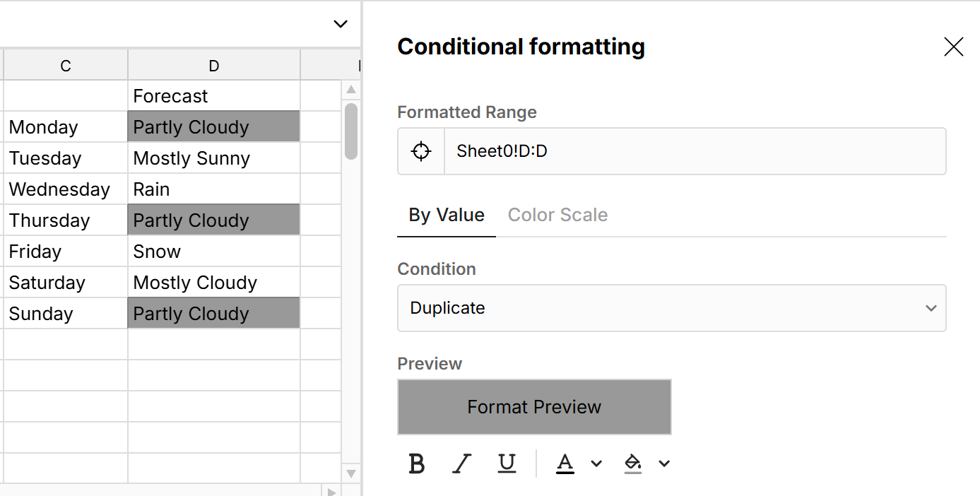This screenshot has width=980, height=496.
Task: Select the range picker target icon
Action: (x=420, y=150)
